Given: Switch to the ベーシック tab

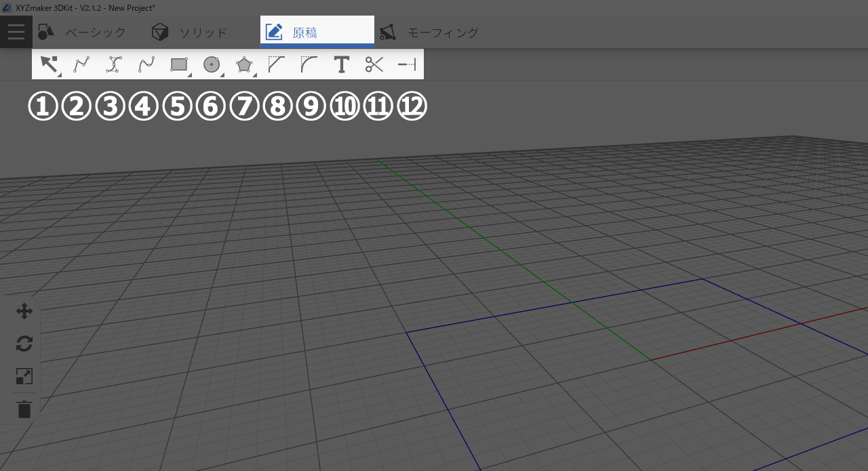Looking at the screenshot, I should tap(81, 32).
